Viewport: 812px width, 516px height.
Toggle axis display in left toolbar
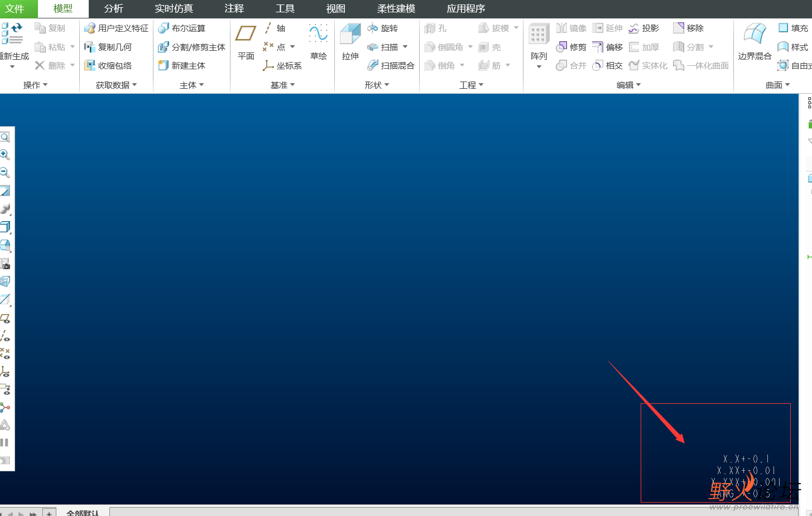point(5,336)
